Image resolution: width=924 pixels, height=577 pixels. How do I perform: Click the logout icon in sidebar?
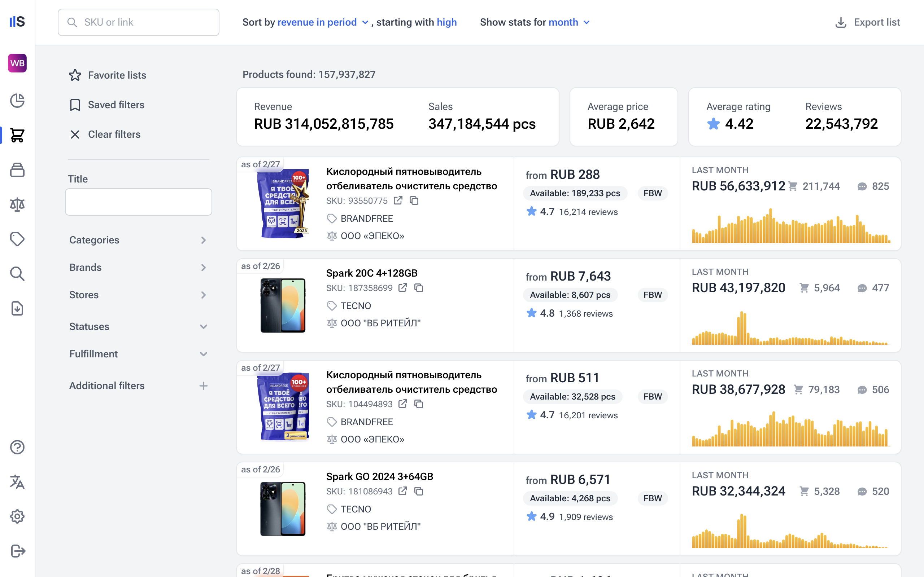click(17, 551)
